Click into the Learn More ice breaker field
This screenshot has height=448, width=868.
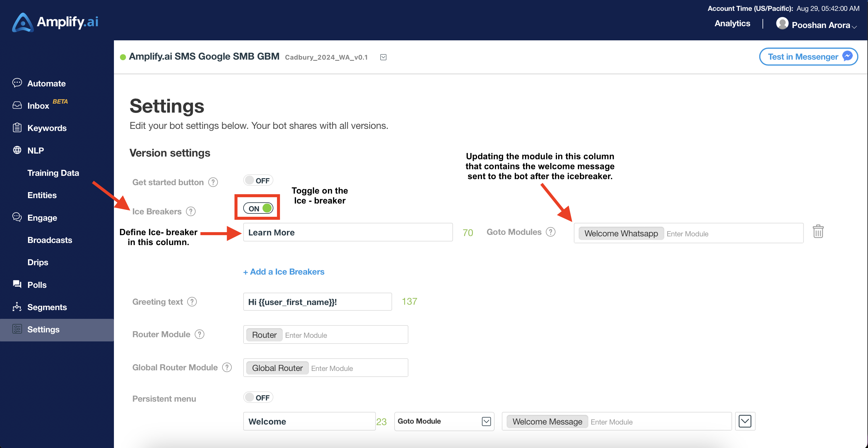tap(348, 232)
